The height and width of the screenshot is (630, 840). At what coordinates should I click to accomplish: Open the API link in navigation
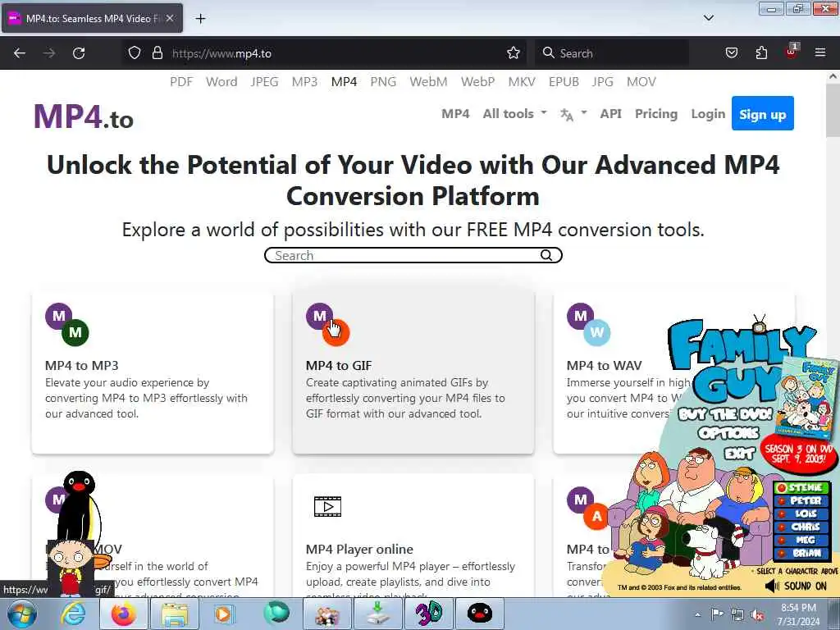(x=610, y=113)
